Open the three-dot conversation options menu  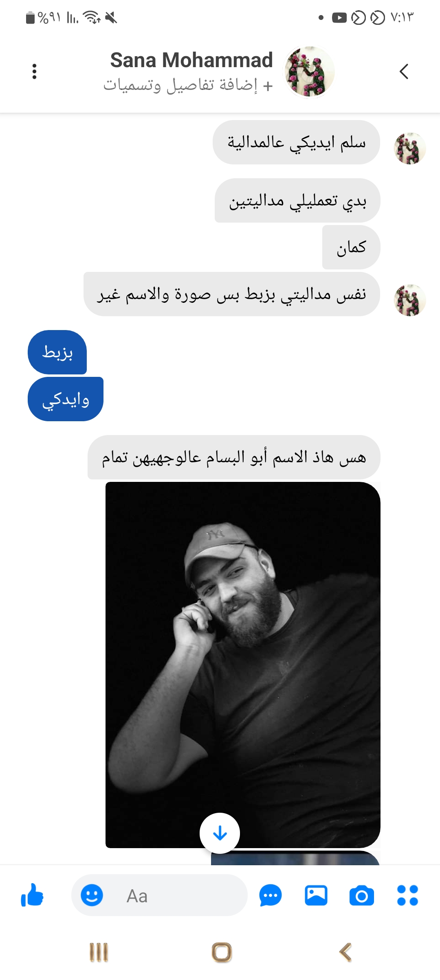[35, 72]
